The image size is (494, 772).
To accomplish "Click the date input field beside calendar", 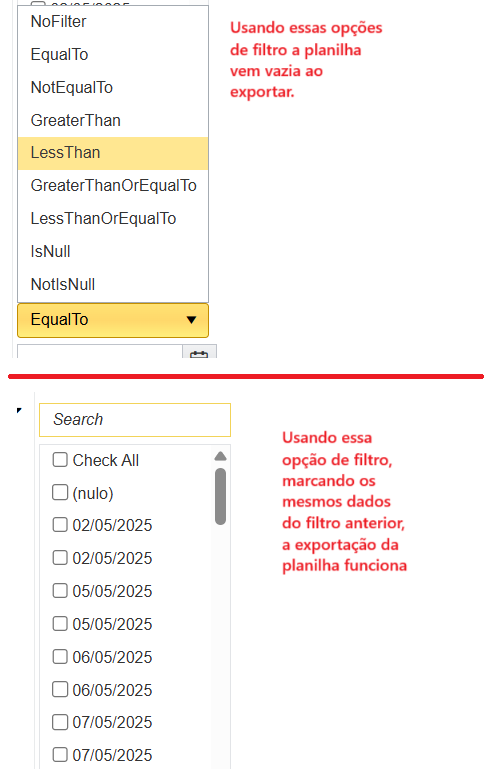I will (100, 352).
